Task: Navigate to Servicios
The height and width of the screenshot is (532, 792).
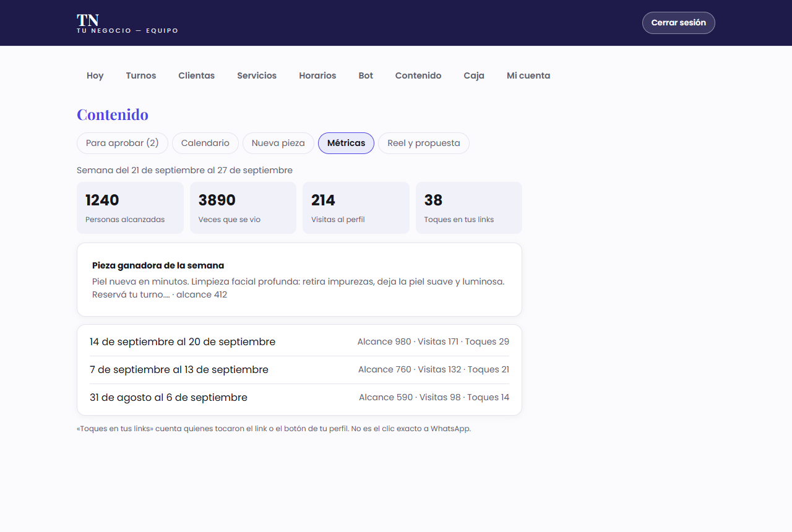Action: coord(257,75)
